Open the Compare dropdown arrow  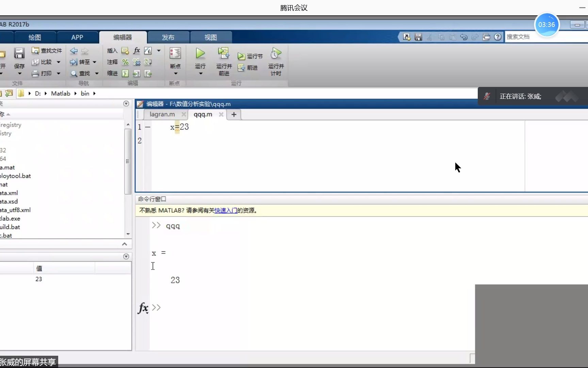pos(59,62)
